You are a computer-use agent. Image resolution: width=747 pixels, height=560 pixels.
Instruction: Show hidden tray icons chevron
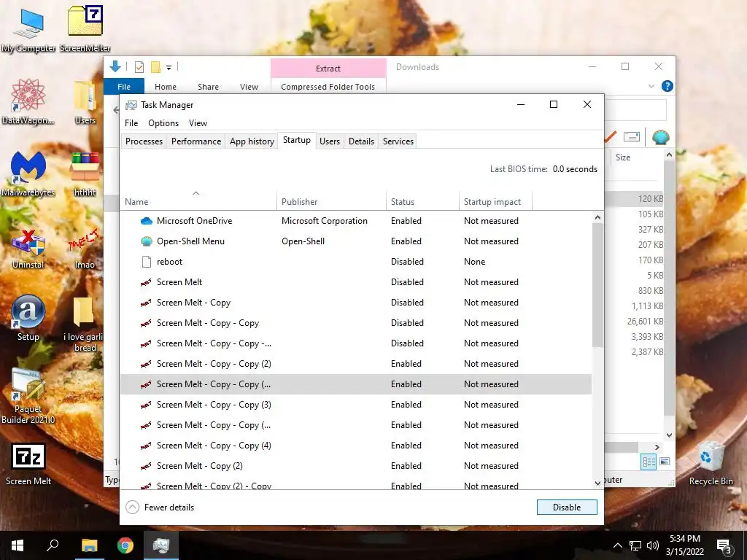pyautogui.click(x=617, y=545)
